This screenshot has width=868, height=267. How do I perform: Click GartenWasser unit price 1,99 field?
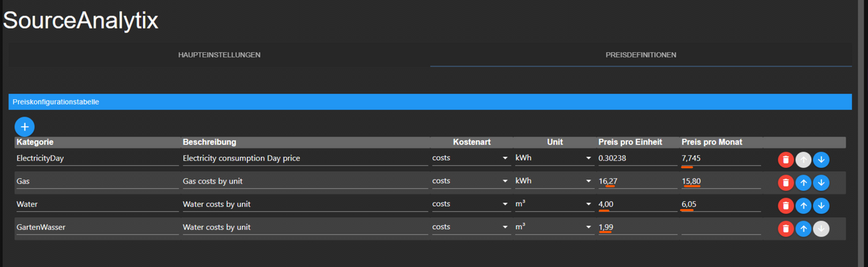(x=637, y=227)
